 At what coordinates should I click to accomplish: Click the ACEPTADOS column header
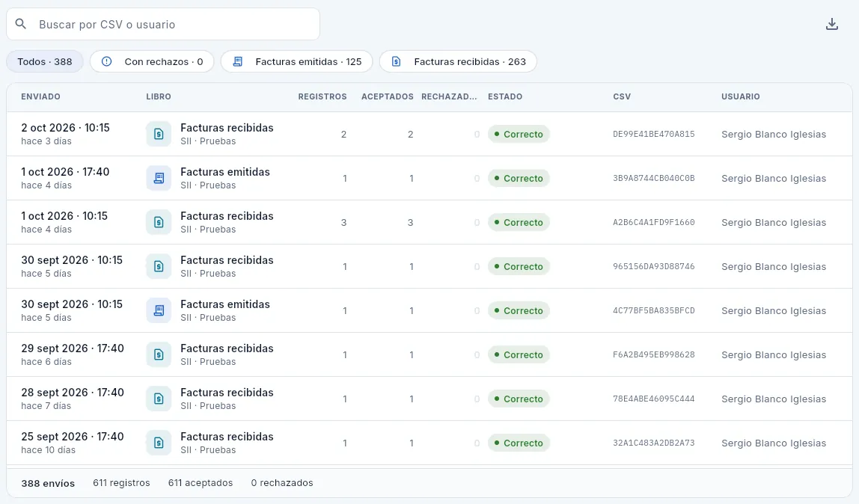coord(388,96)
